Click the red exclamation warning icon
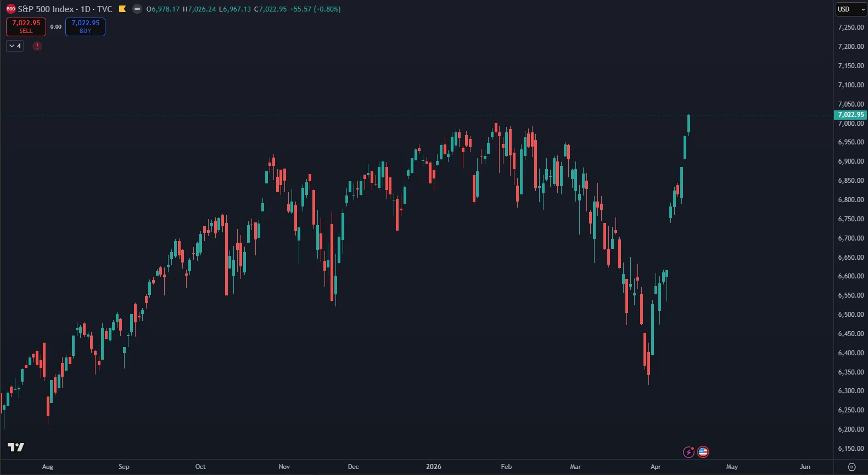The image size is (868, 475). coord(37,46)
